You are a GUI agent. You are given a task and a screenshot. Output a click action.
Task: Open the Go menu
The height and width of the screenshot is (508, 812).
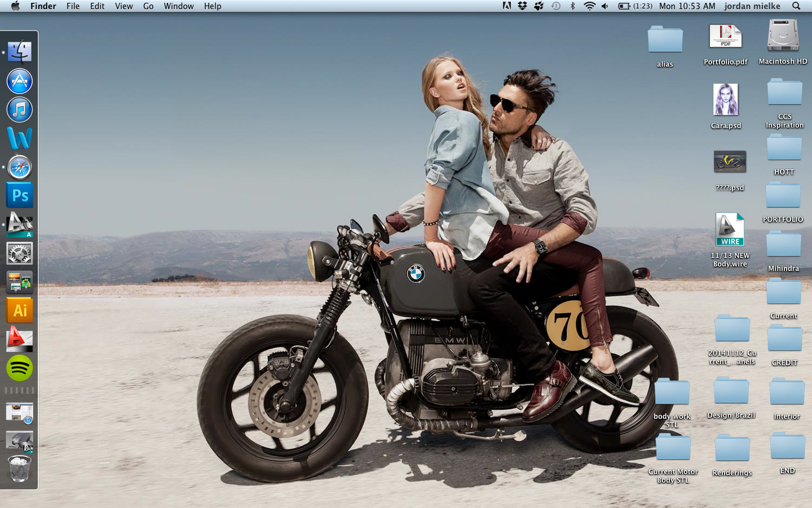[148, 6]
